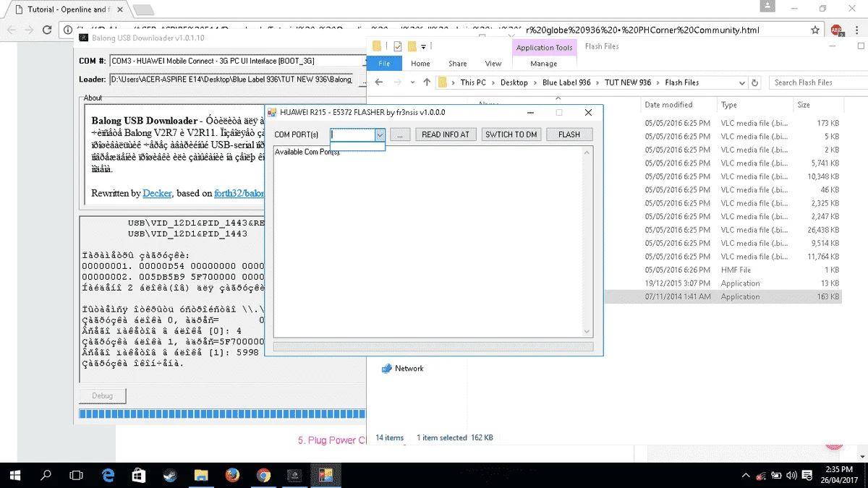Viewport: 868px width, 488px height.
Task: Click SWTICH TO DM button
Action: (511, 134)
